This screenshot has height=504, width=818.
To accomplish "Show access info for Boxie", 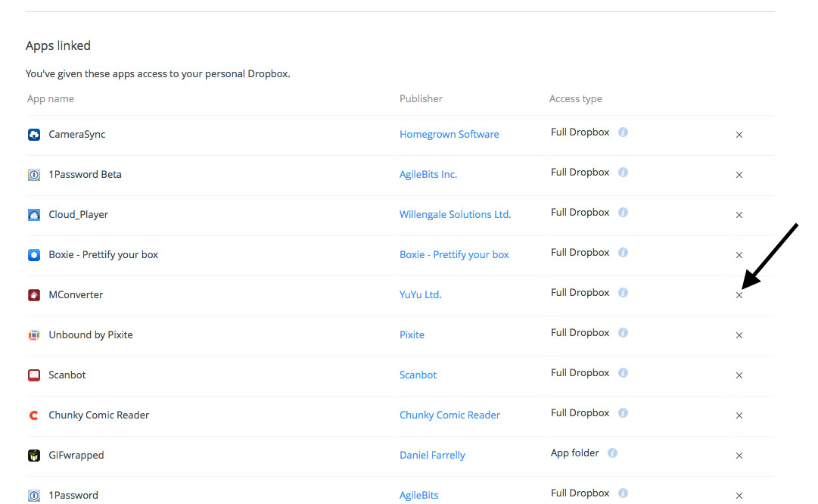I will [623, 253].
